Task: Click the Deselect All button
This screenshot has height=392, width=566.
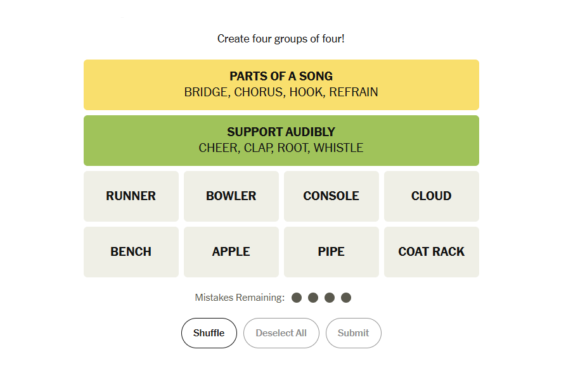Action: (281, 333)
